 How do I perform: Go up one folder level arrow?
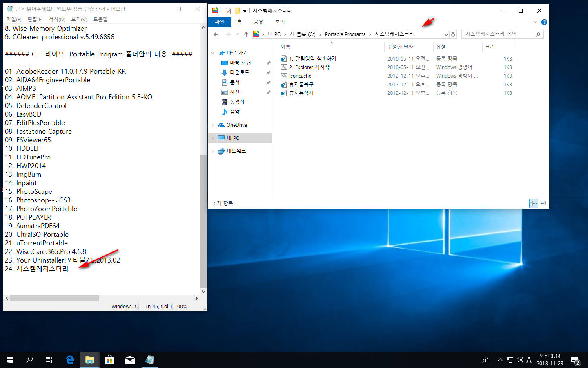(246, 34)
